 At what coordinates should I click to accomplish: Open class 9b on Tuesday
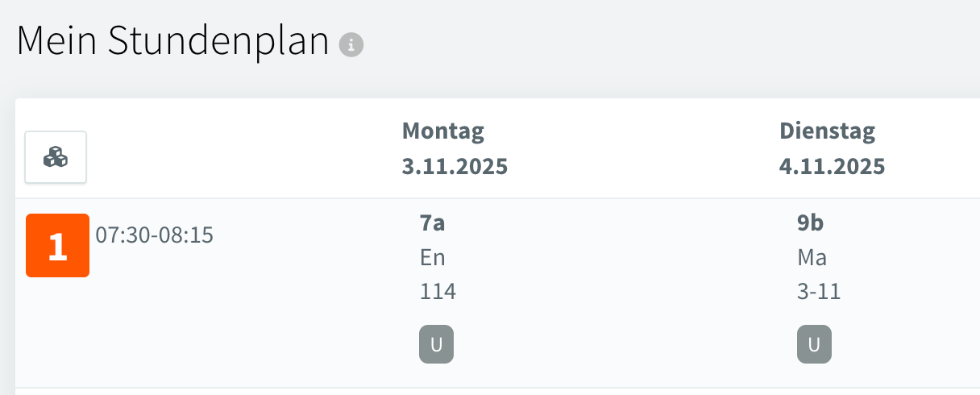tap(811, 224)
